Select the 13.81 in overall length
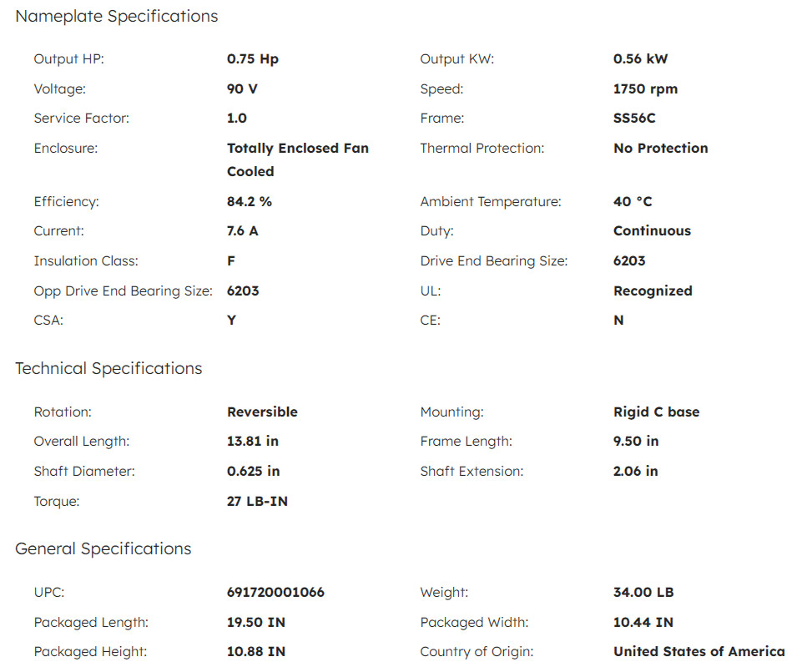Screen dimensions: 807x672 coord(253,442)
